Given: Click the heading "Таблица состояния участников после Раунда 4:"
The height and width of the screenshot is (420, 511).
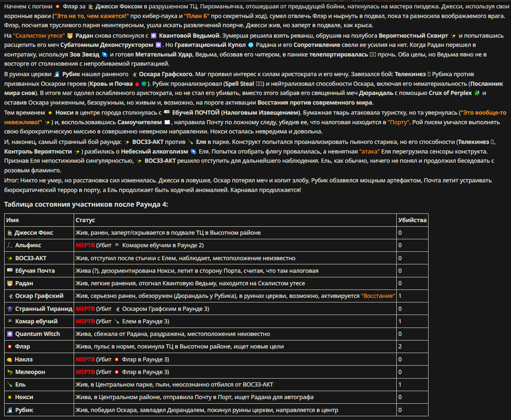Looking at the screenshot, I should pos(86,204).
